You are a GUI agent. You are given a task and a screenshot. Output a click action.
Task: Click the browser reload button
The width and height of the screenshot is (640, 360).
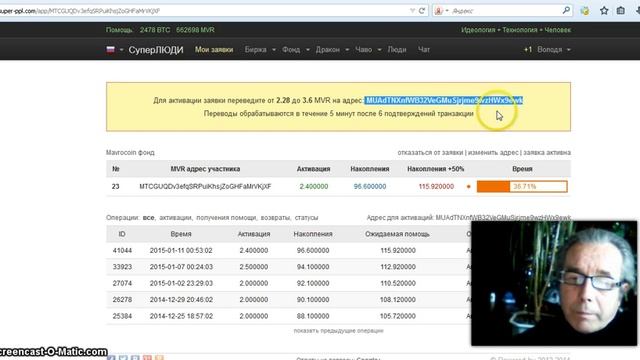[x=422, y=11]
